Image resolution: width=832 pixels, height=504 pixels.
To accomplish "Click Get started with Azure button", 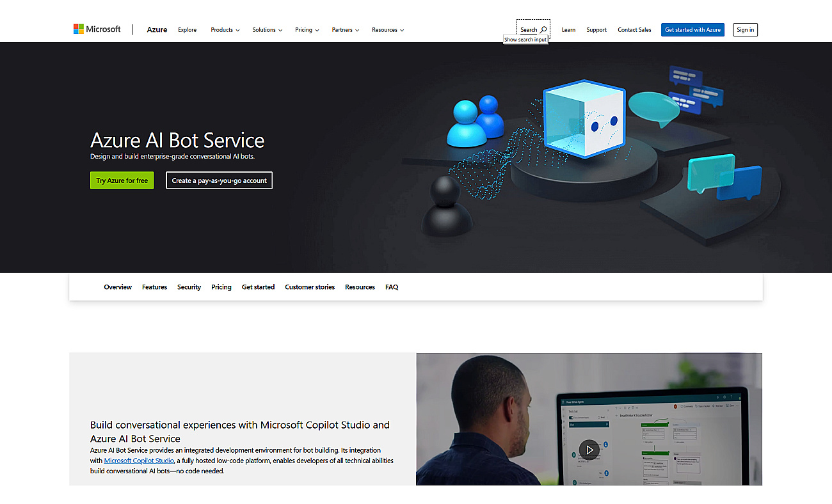I will coord(692,30).
